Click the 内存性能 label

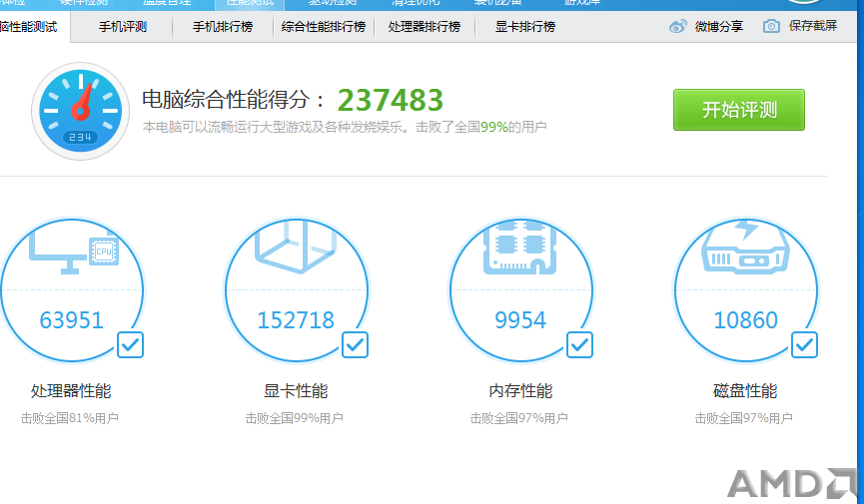coord(520,391)
